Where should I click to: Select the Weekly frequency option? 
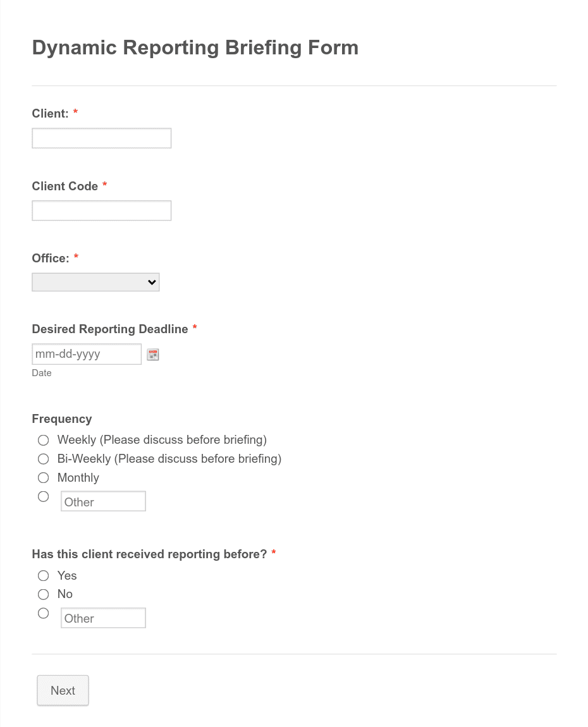coord(43,439)
